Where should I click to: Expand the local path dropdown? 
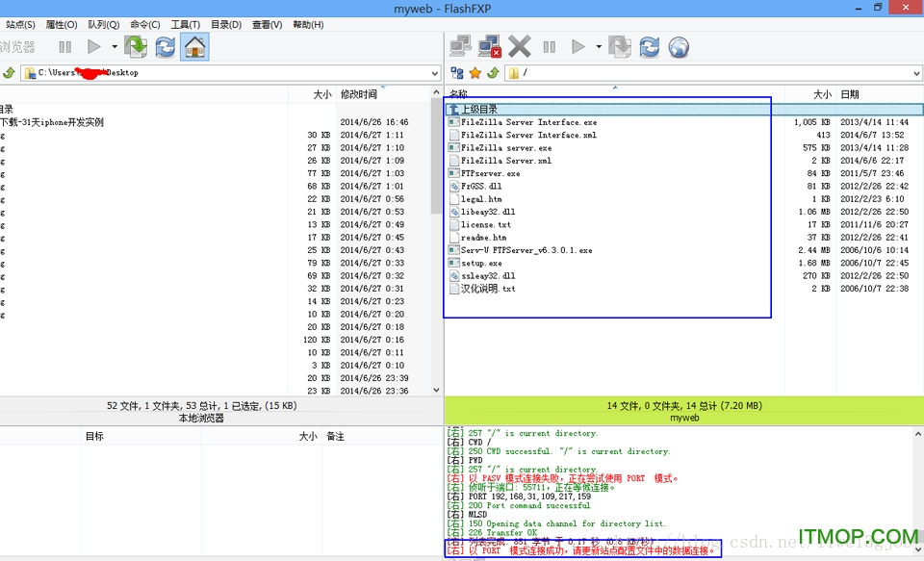(434, 73)
